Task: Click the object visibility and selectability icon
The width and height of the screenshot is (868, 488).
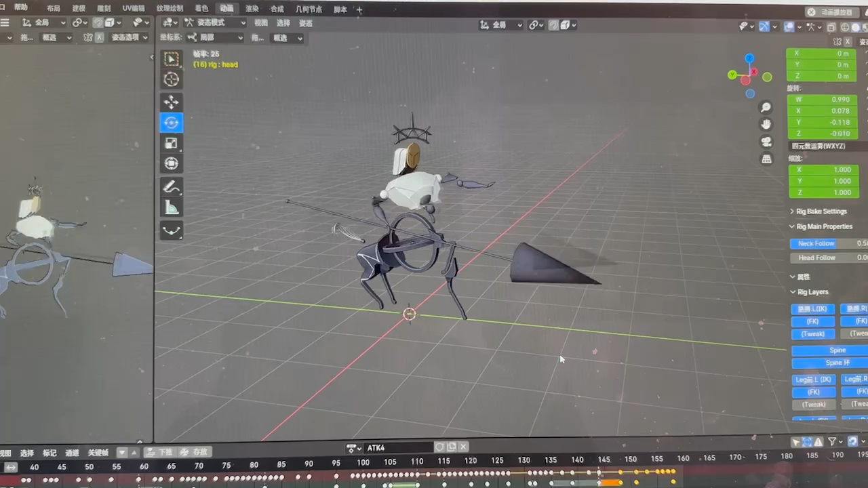Action: (x=747, y=26)
